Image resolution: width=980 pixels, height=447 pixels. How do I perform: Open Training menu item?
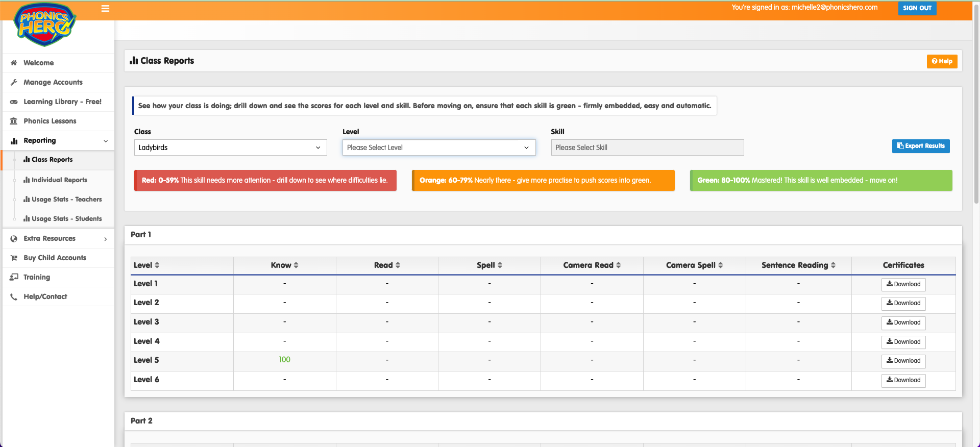(58, 277)
